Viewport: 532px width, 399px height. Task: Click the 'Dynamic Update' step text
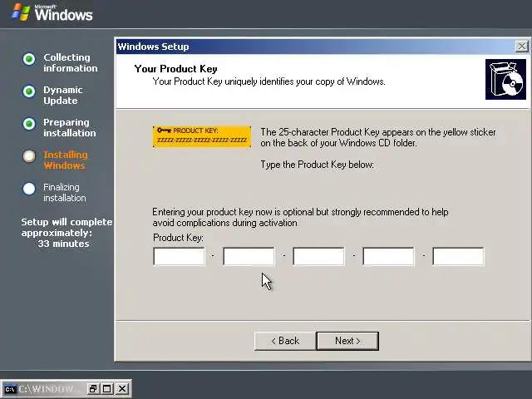coord(63,96)
